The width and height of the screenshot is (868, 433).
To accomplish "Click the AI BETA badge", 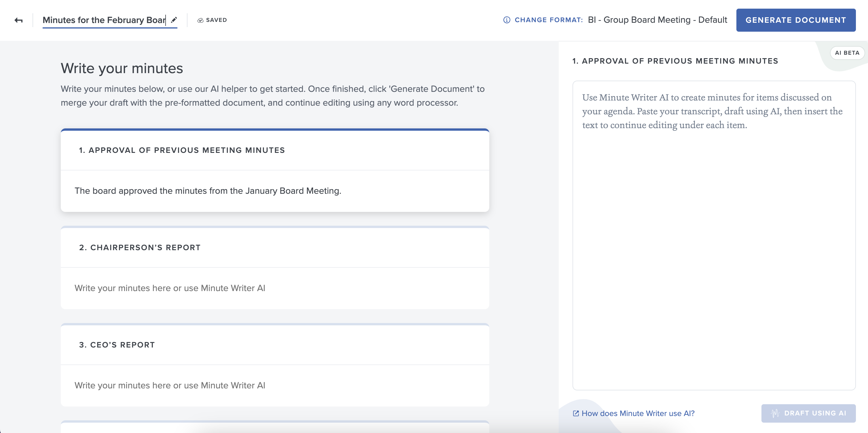I will pos(847,53).
